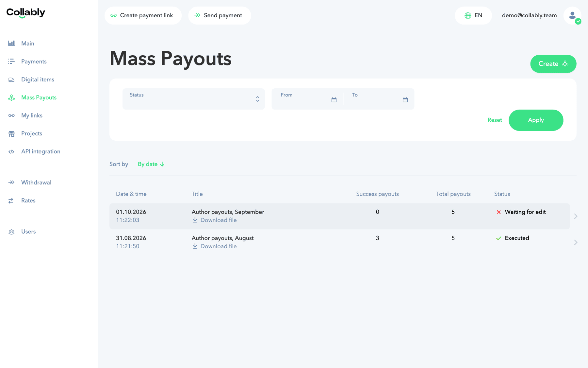The width and height of the screenshot is (588, 368).
Task: Click the Executed status text
Action: [517, 238]
